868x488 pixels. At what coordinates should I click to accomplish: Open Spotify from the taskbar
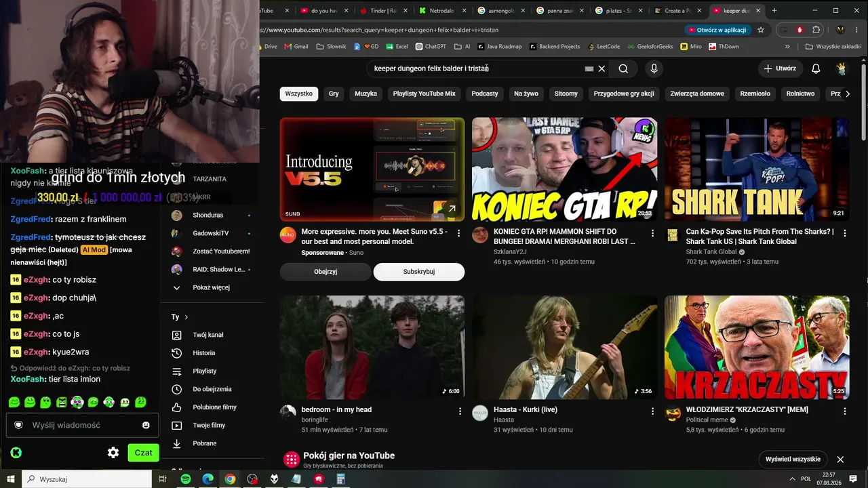pos(186,479)
